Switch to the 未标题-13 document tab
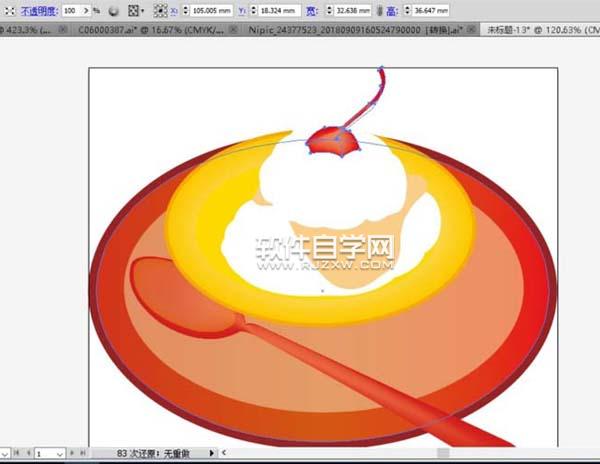This screenshot has width=600, height=464. [541, 30]
